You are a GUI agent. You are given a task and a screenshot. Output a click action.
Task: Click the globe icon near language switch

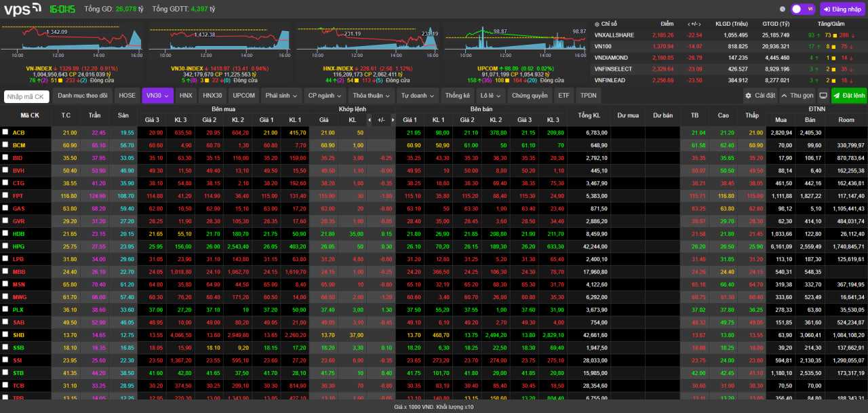pyautogui.click(x=782, y=9)
